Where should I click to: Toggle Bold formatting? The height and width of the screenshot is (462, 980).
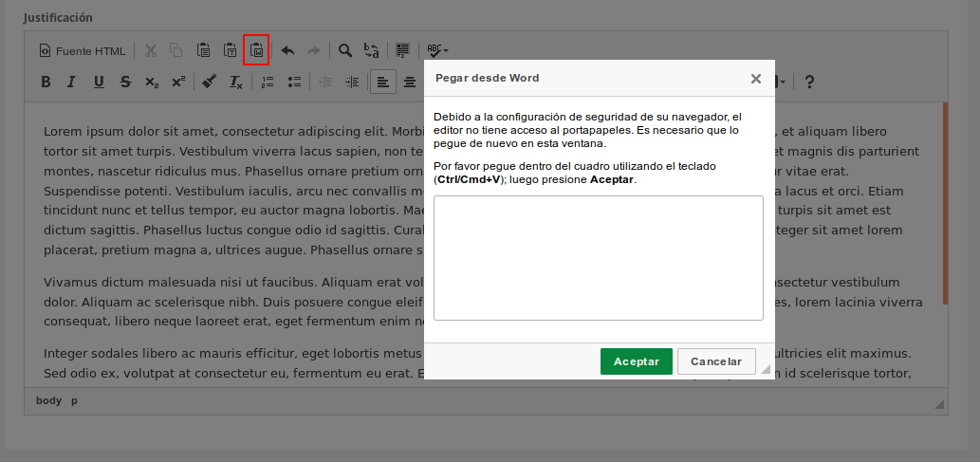point(46,83)
